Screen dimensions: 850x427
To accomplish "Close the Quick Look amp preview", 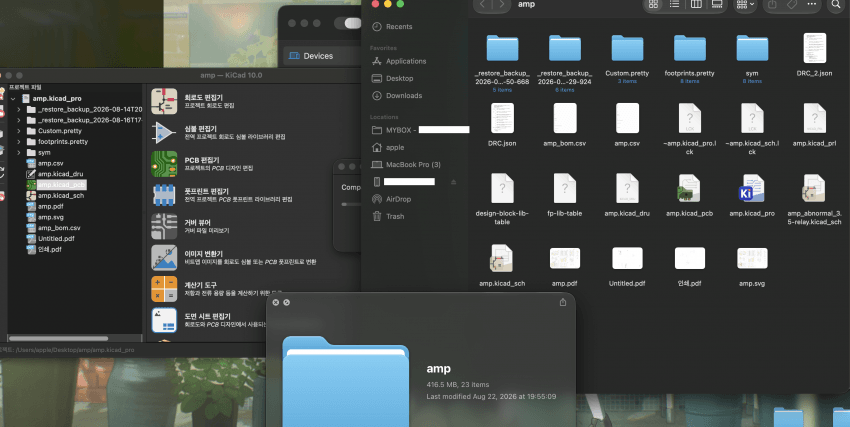I will [275, 302].
